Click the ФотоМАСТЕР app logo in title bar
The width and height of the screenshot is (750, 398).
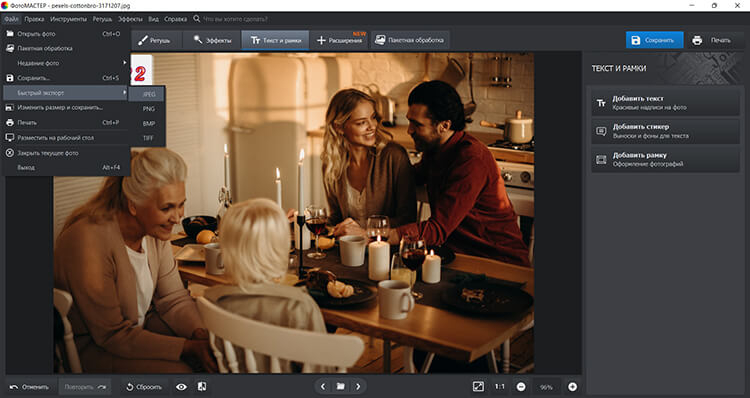click(x=5, y=6)
